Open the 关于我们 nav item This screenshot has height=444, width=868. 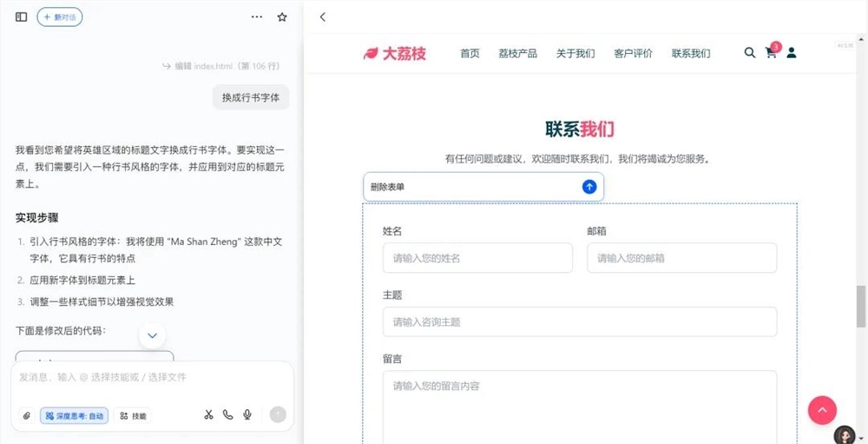575,54
